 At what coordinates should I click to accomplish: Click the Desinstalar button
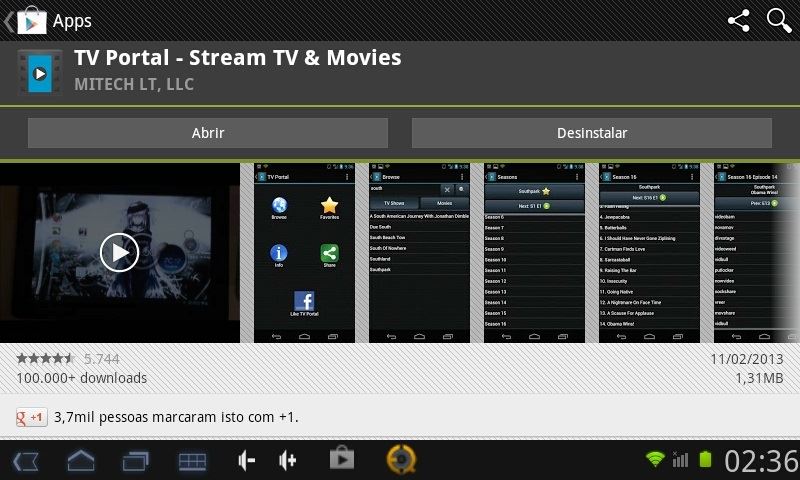[592, 133]
